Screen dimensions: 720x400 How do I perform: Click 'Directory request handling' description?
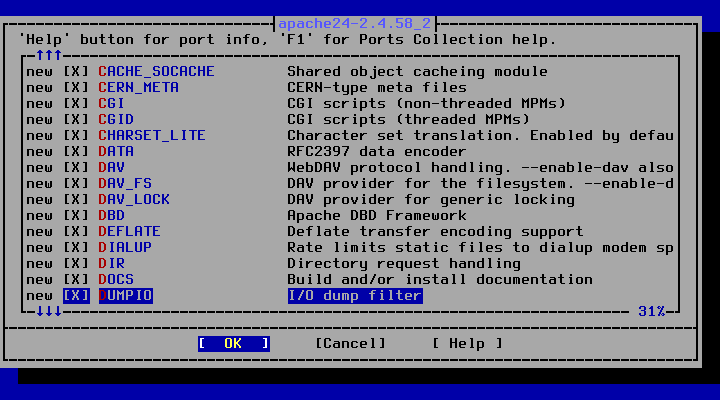point(404,264)
